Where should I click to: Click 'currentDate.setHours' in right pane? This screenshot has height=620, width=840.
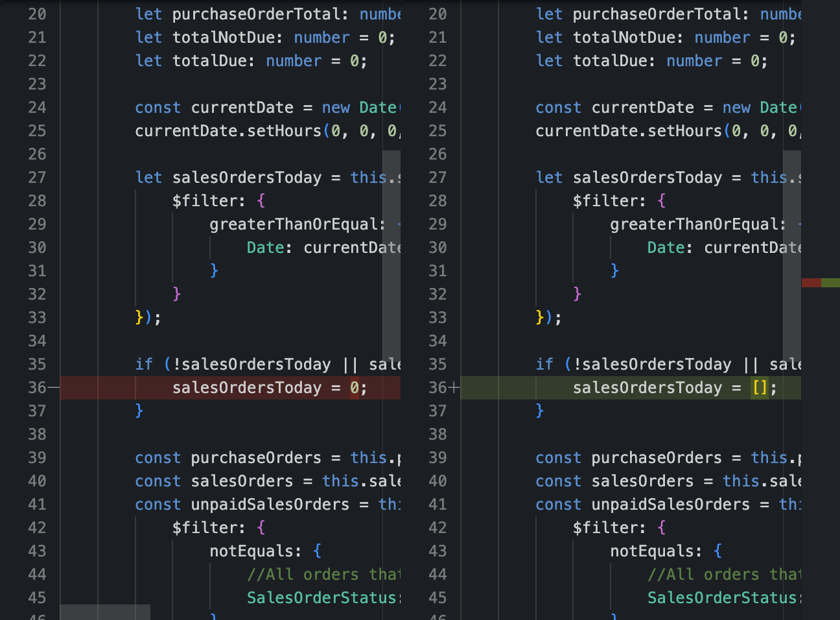(x=629, y=131)
